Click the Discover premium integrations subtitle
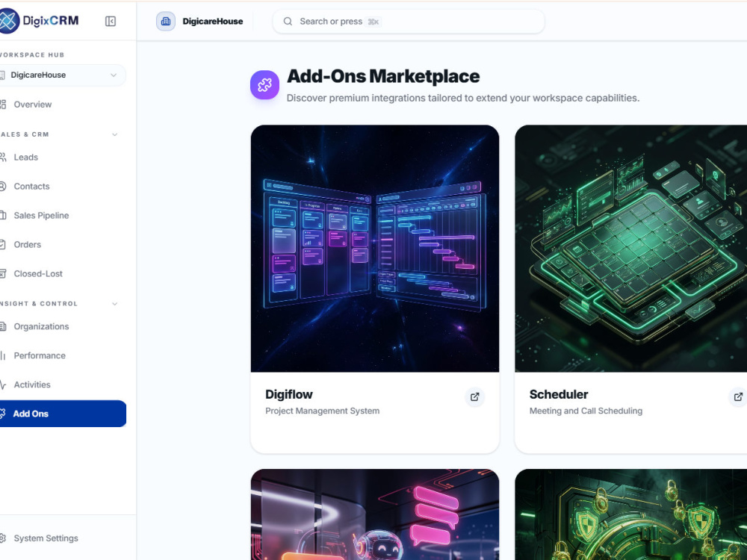The image size is (747, 560). coord(463,98)
